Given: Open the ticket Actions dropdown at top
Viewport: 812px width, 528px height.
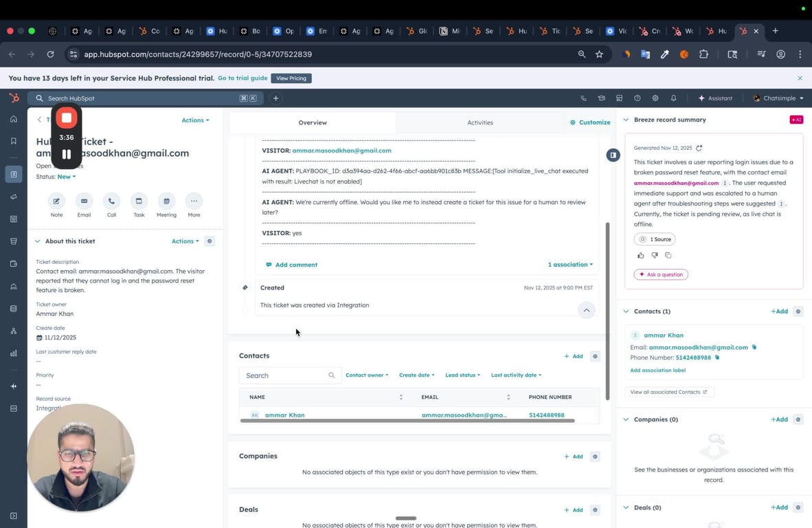Looking at the screenshot, I should 195,120.
